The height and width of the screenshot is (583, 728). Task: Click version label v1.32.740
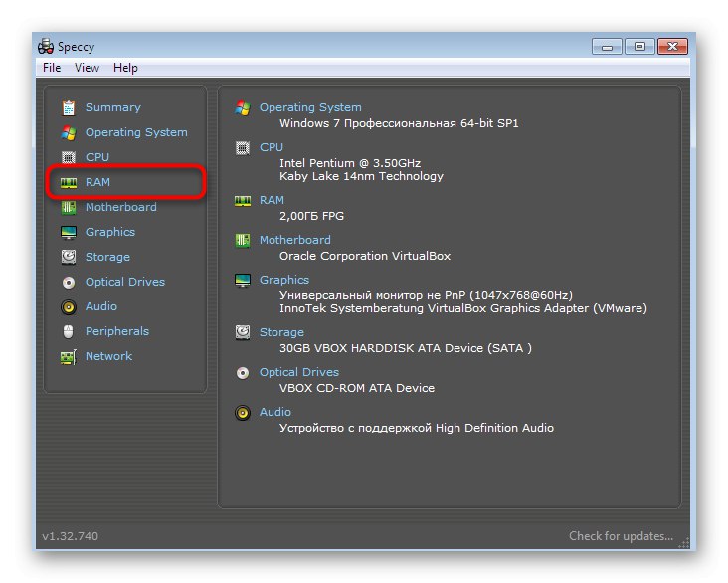[70, 536]
